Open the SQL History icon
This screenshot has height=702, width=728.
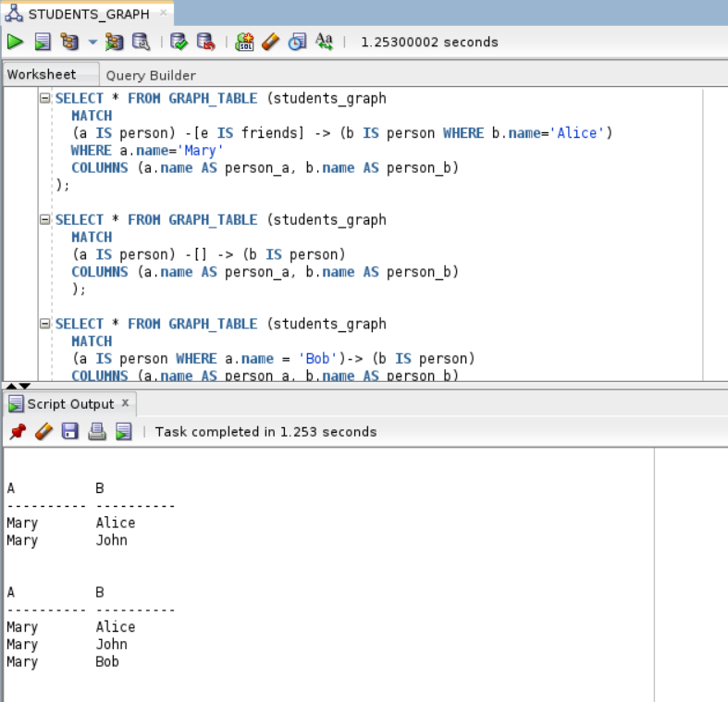tap(297, 42)
